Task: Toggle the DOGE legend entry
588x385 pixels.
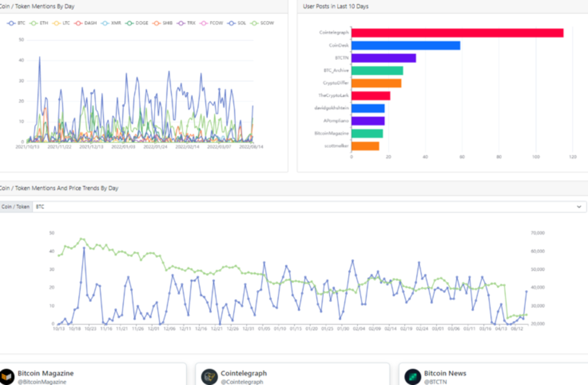Action: pos(136,23)
